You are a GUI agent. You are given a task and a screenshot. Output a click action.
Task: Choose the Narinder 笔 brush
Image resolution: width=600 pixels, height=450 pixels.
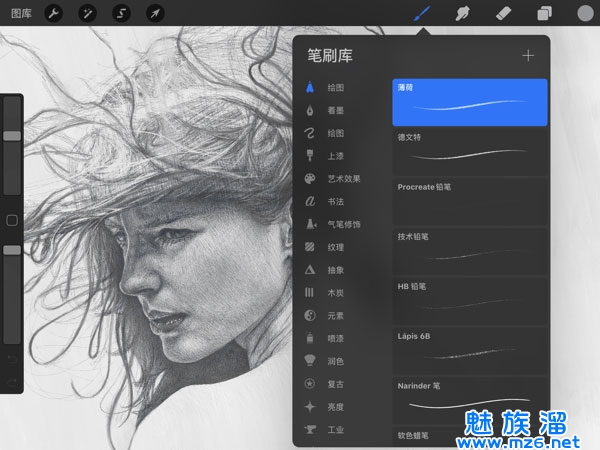pos(469,397)
